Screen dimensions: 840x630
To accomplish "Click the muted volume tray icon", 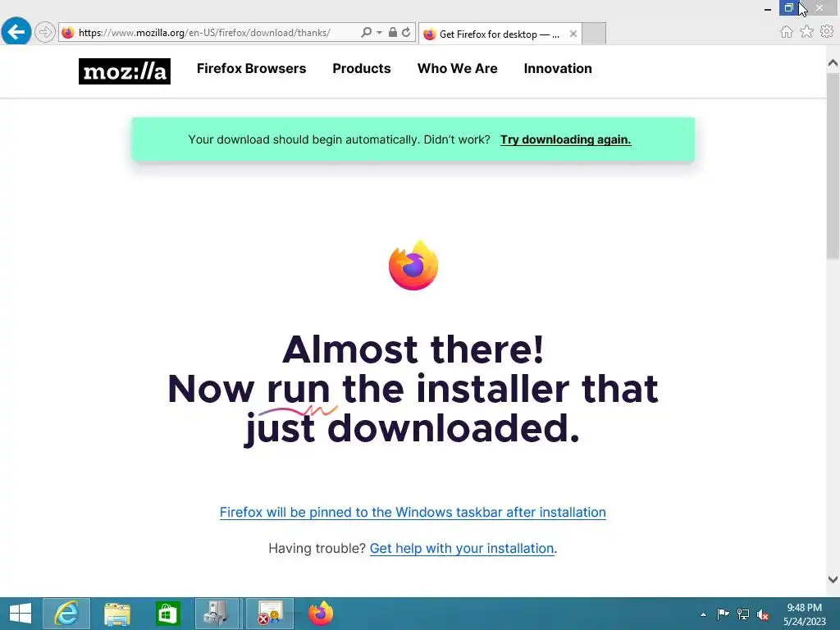I will pyautogui.click(x=763, y=615).
